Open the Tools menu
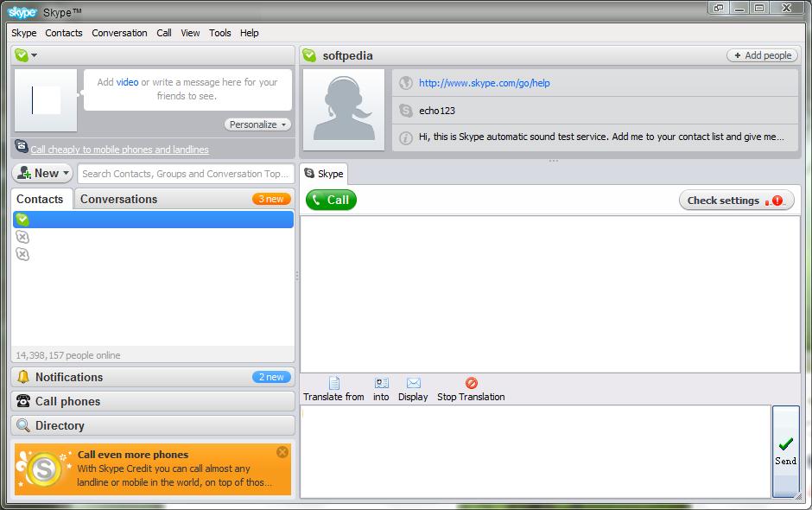 click(220, 33)
